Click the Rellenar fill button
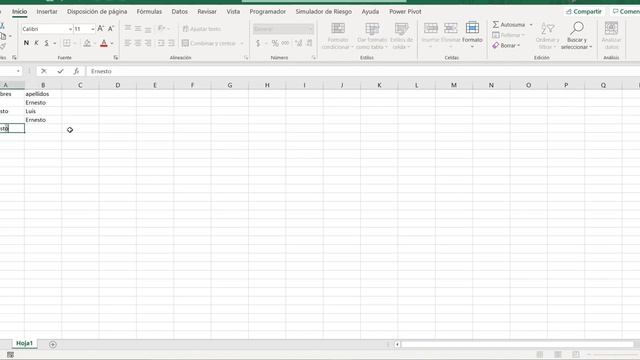The height and width of the screenshot is (360, 640). coord(508,35)
